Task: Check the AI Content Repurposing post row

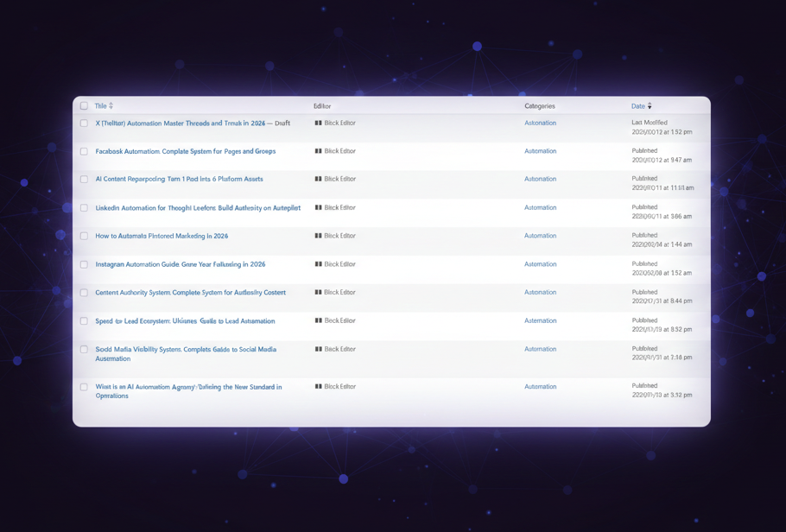Action: (x=84, y=179)
